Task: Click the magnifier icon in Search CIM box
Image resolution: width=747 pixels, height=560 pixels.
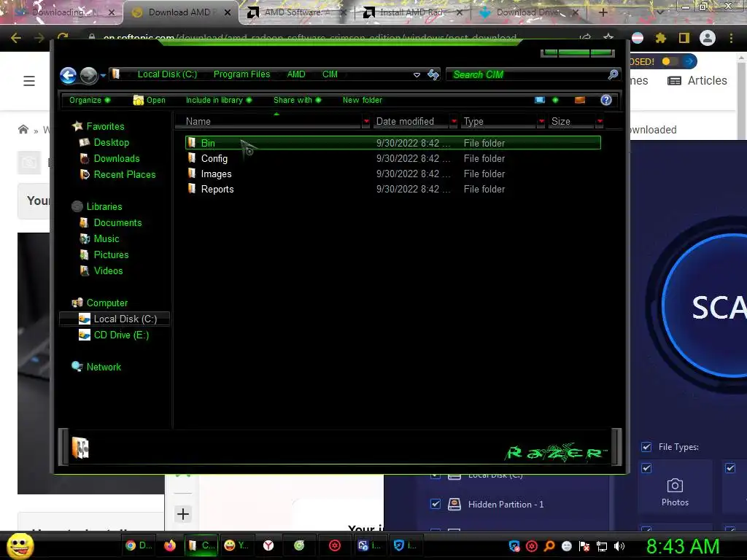Action: pyautogui.click(x=613, y=74)
